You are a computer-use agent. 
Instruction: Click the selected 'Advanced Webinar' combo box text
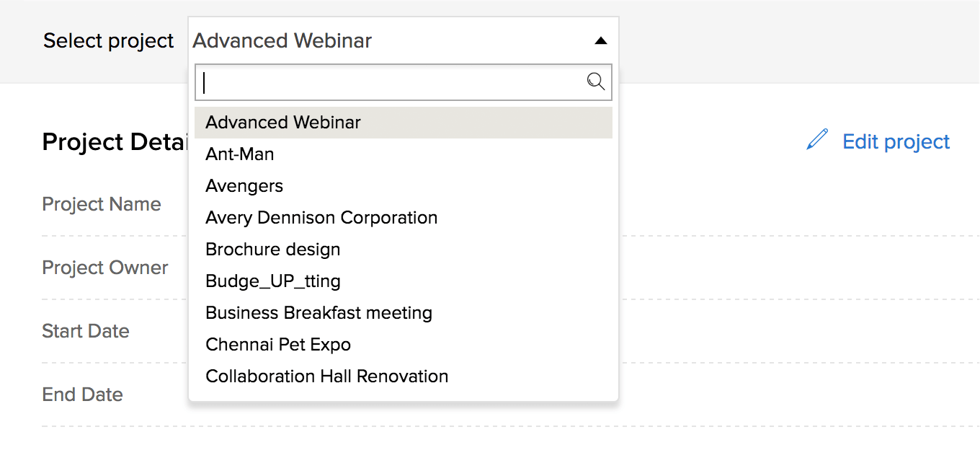pos(282,41)
